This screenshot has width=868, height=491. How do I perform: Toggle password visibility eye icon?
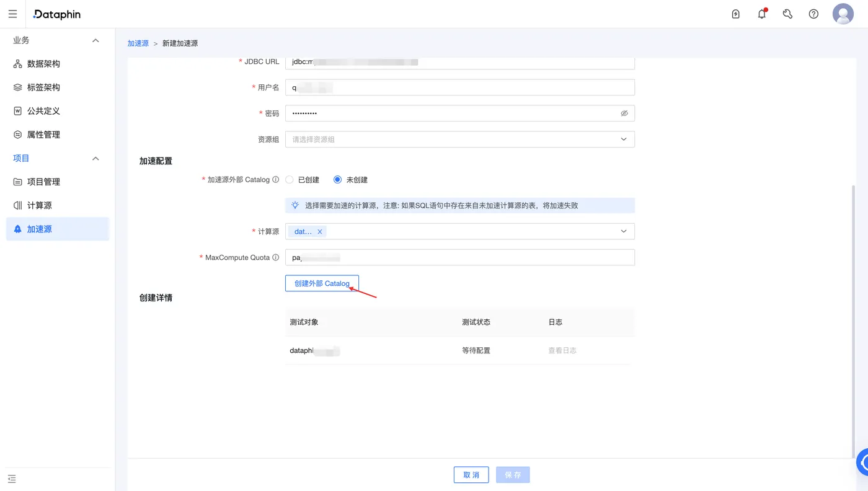click(624, 113)
